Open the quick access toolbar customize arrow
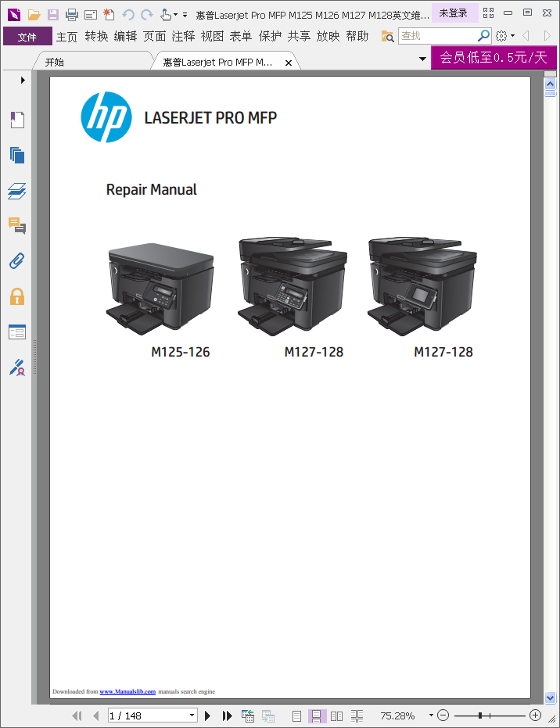This screenshot has height=728, width=560. tap(185, 15)
